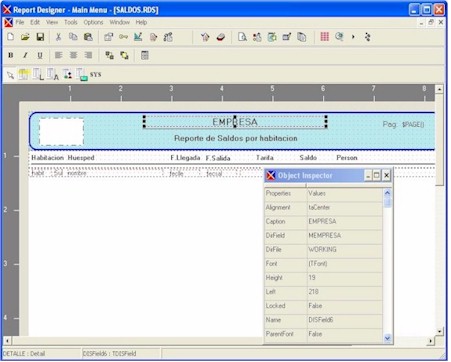Image resolution: width=451 pixels, height=362 pixels.
Task: Set text alignment to center
Action: tap(73, 55)
